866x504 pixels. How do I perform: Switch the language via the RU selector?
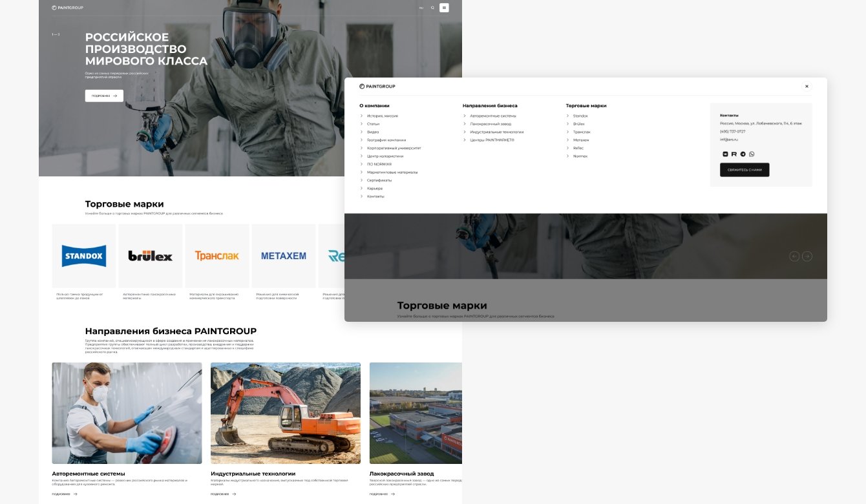tap(421, 8)
